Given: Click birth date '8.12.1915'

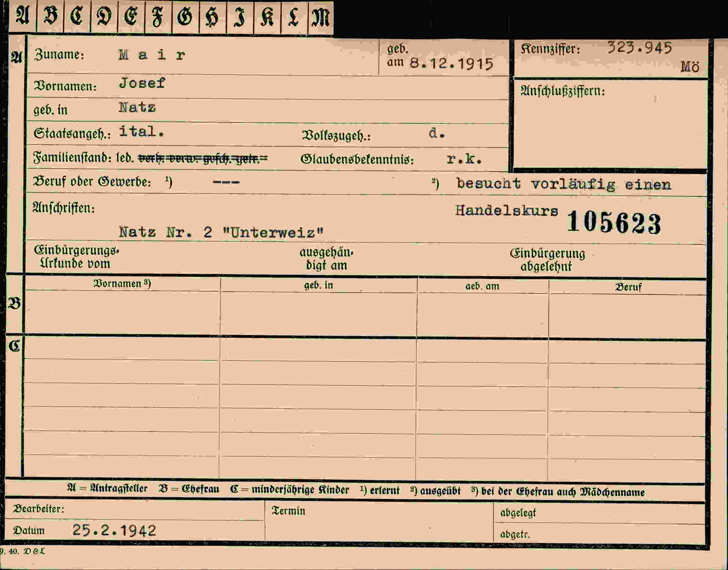Looking at the screenshot, I should pos(451,63).
